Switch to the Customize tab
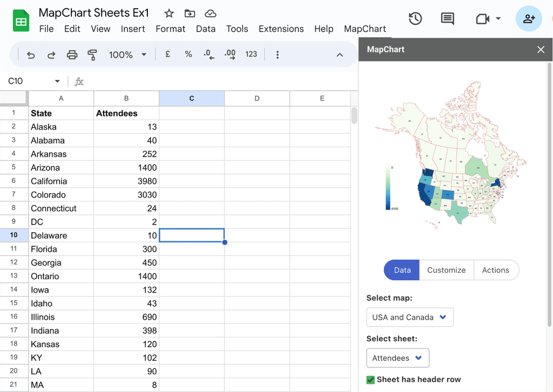 [x=447, y=270]
